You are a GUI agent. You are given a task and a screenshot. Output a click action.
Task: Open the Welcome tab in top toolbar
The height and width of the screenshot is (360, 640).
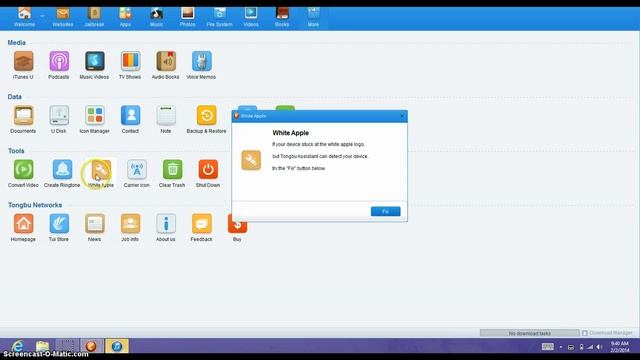point(24,18)
